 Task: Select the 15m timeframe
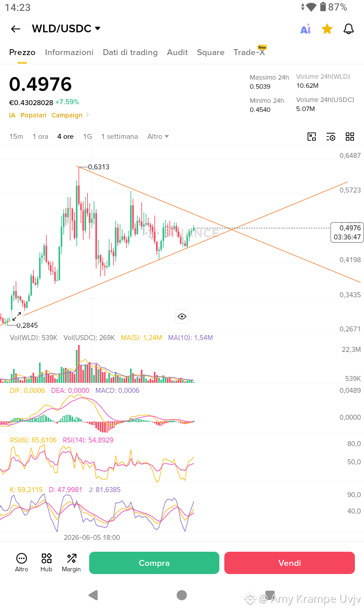(16, 137)
